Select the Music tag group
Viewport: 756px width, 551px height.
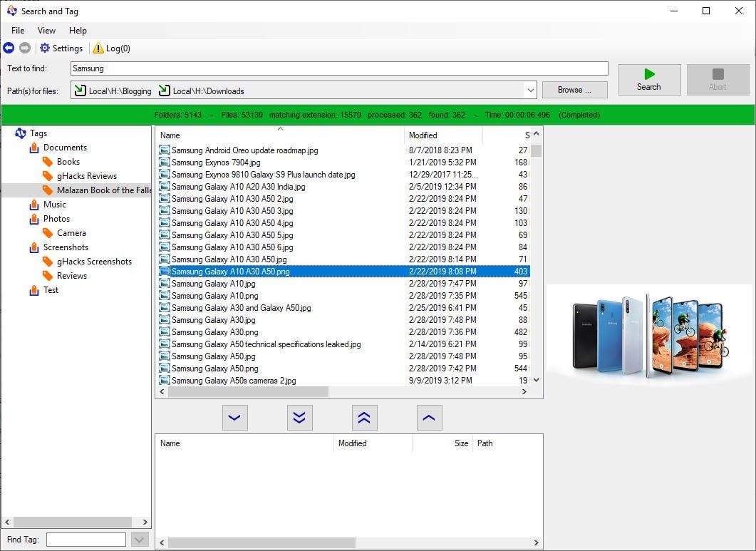point(54,204)
